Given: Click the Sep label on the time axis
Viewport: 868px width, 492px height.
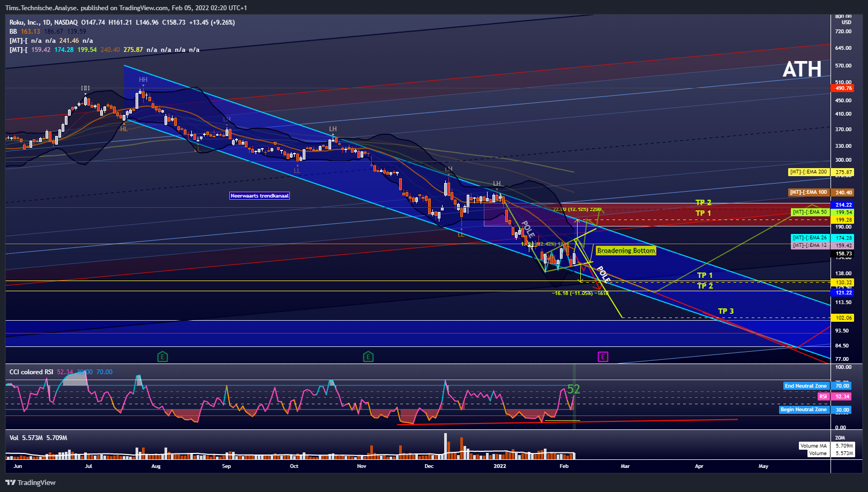Looking at the screenshot, I should [x=227, y=466].
